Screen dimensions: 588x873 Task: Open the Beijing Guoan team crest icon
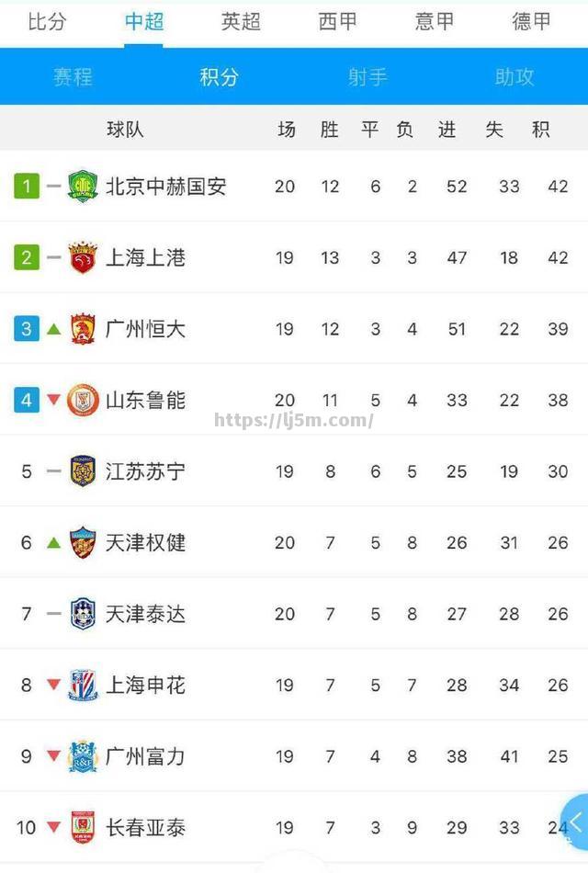(x=83, y=186)
